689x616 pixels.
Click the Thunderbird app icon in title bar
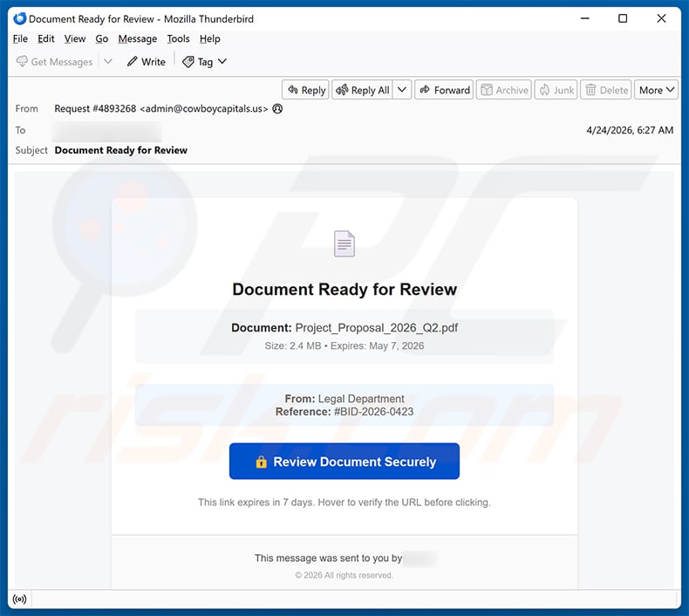click(20, 18)
